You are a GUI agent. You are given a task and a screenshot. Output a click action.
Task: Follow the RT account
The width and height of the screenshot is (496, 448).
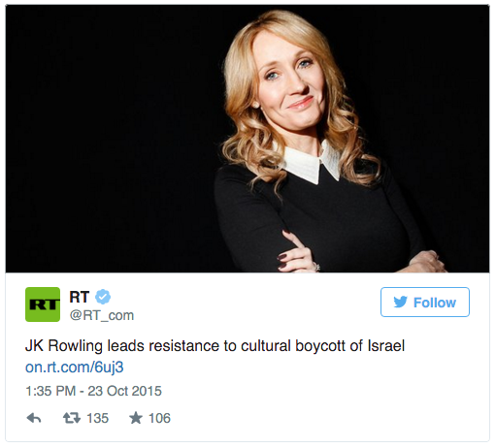click(425, 303)
